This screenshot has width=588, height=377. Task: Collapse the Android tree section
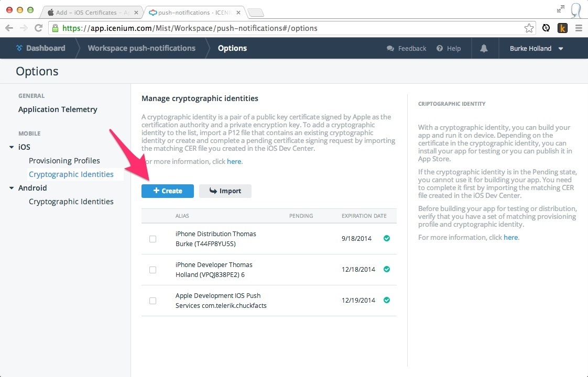point(12,188)
